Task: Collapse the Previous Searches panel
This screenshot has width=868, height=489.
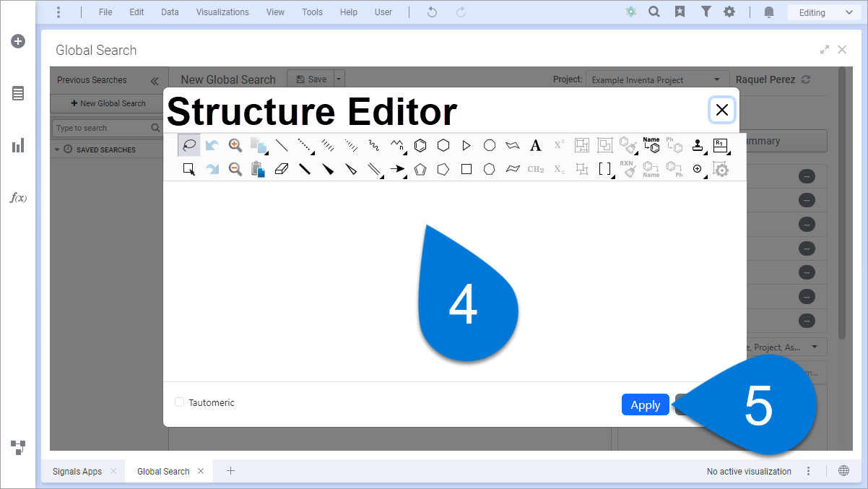Action: (154, 80)
